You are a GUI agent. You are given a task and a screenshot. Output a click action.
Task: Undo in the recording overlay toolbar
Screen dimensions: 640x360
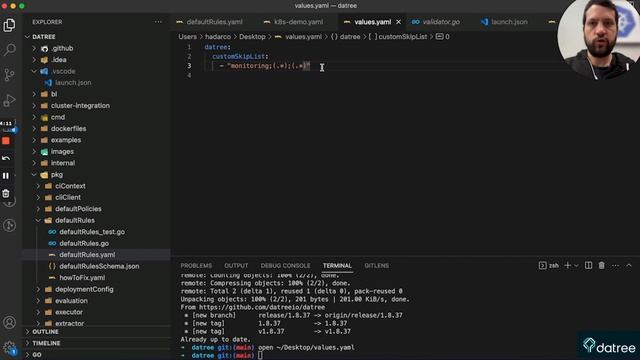click(x=6, y=158)
